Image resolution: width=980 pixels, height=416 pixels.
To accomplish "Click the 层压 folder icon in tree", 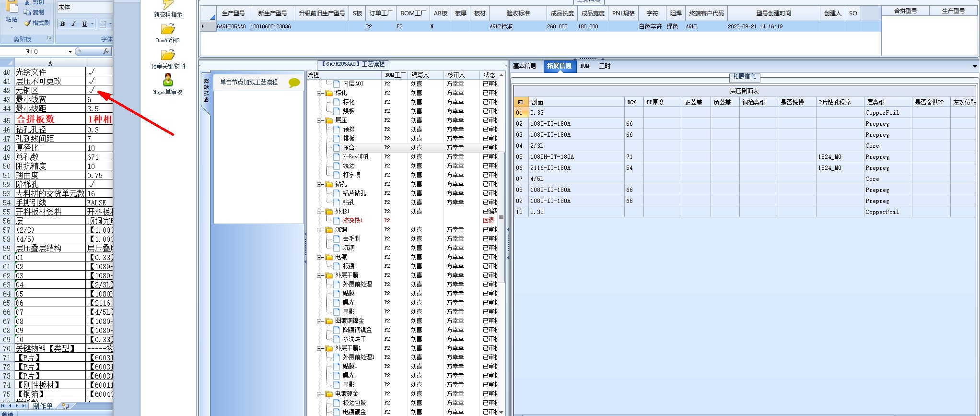I will coord(329,120).
